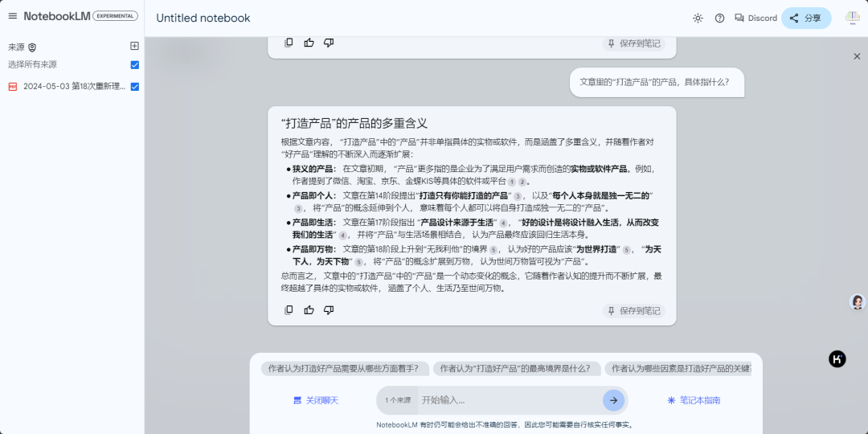Save the response with "保存到笔记"

click(x=634, y=311)
